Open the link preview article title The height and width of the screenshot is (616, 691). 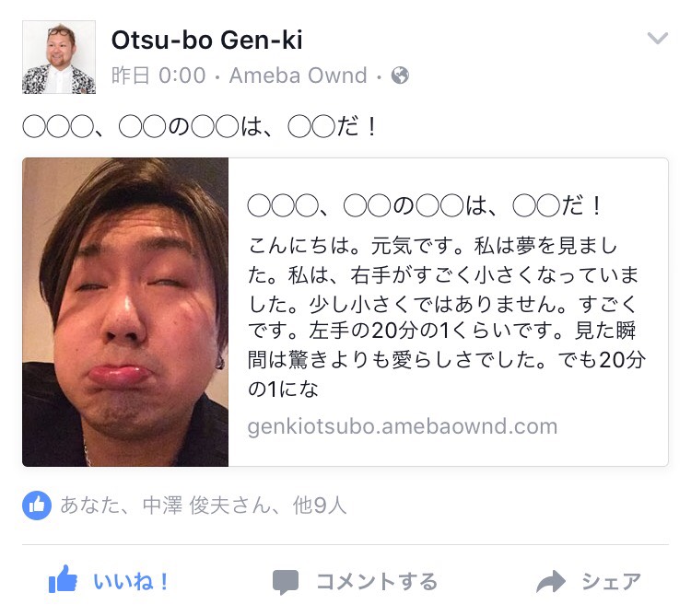tap(424, 206)
